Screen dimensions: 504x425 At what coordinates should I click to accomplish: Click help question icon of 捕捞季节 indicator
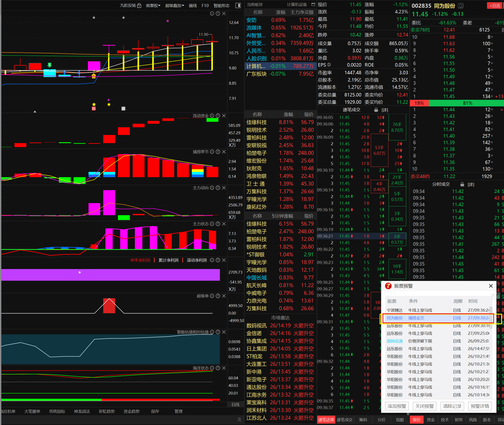click(x=218, y=152)
